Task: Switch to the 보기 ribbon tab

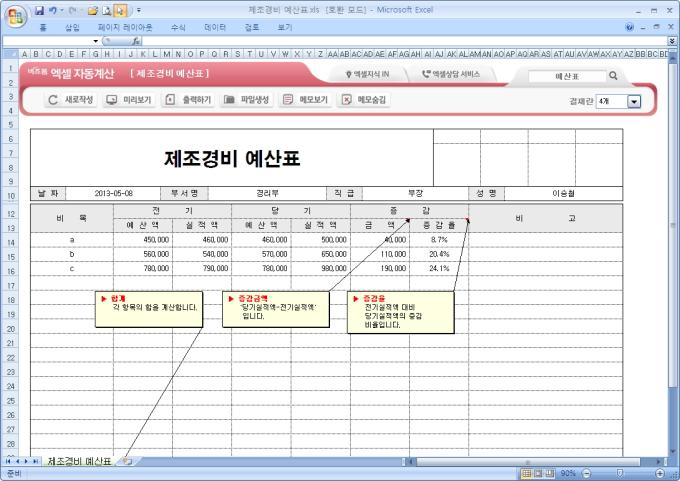Action: (284, 27)
